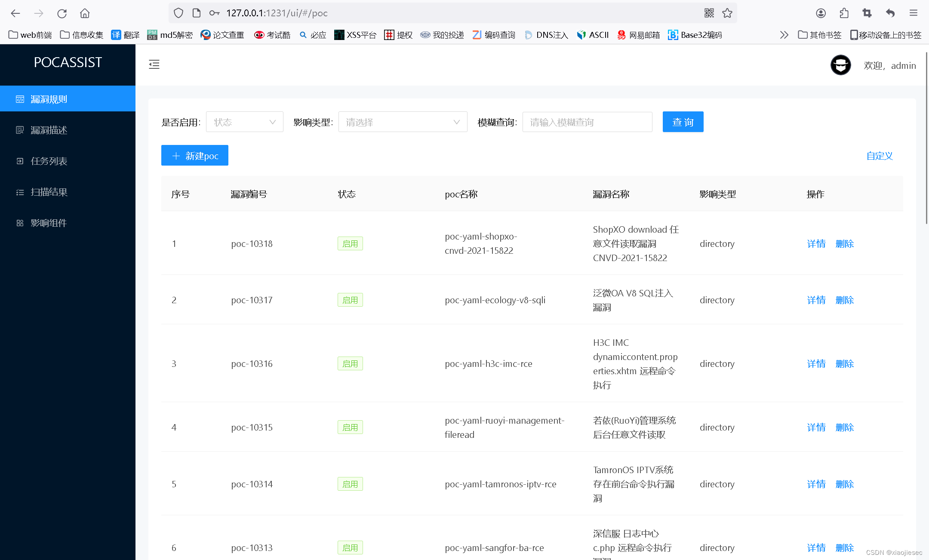Click the screenshot crop icon in the toolbar
Screen dimensions: 929x560
click(867, 13)
